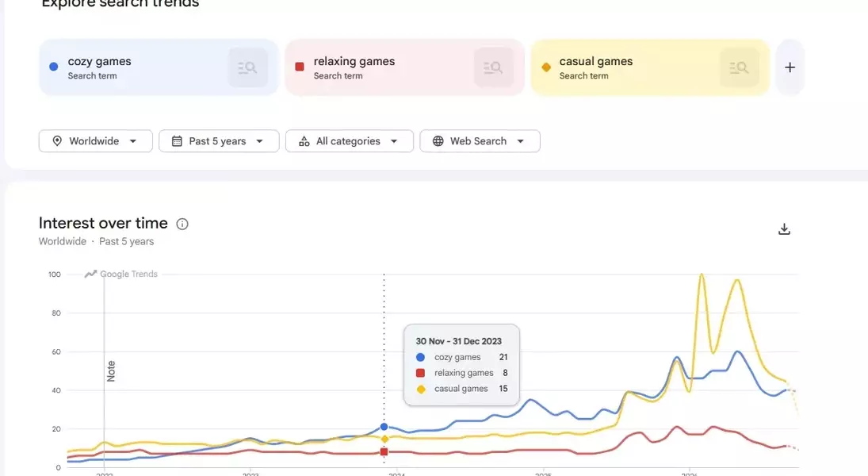Show info about Interest over time
868x476 pixels.
tap(182, 224)
